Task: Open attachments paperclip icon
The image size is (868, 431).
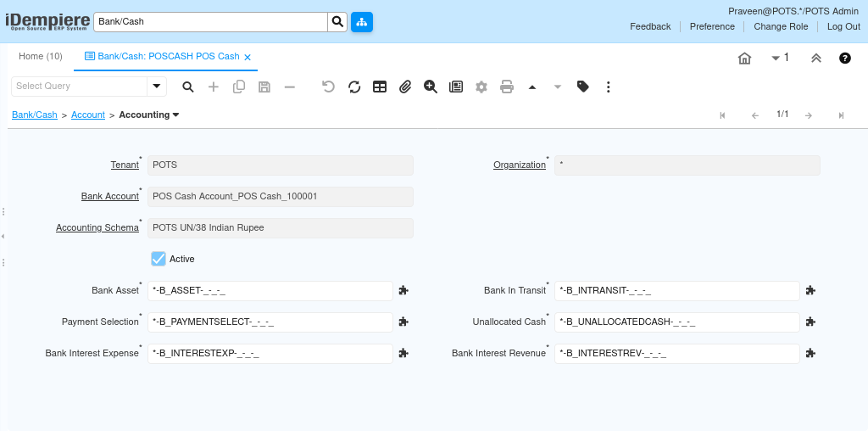Action: 405,87
